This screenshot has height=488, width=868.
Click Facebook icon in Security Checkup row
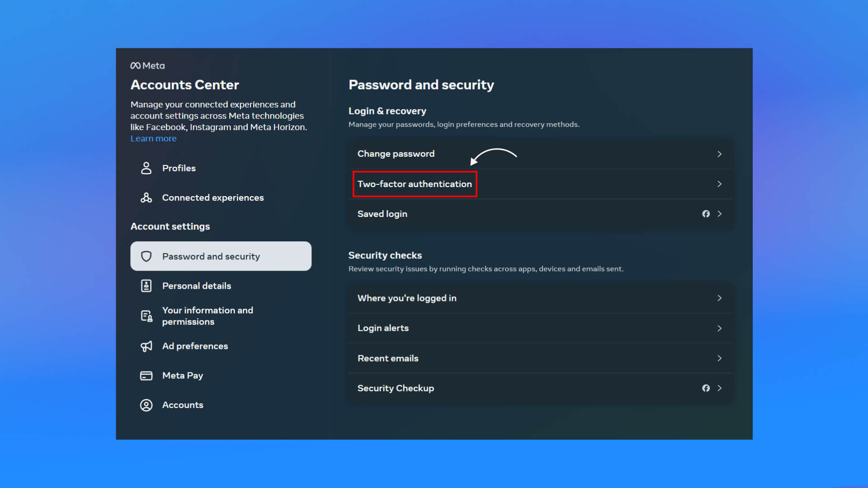click(706, 388)
